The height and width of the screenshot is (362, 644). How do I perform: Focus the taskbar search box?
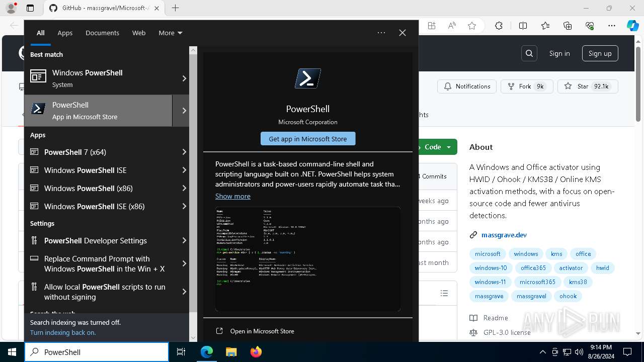(x=97, y=352)
